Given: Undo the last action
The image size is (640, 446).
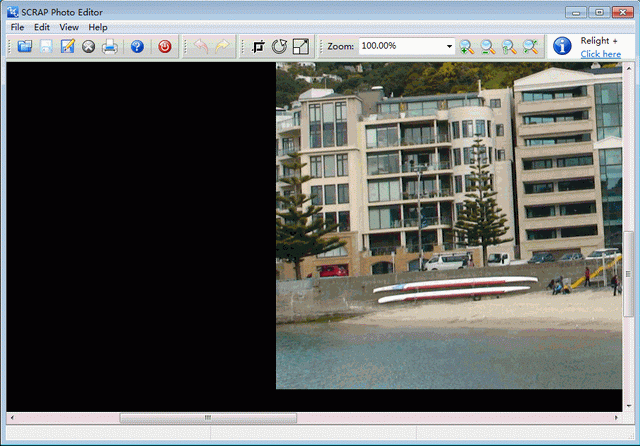Looking at the screenshot, I should (x=201, y=47).
